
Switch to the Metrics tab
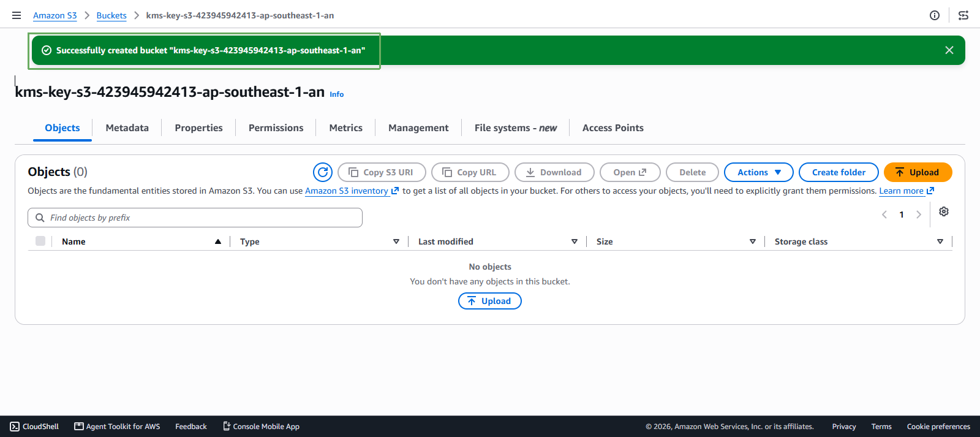(x=346, y=128)
